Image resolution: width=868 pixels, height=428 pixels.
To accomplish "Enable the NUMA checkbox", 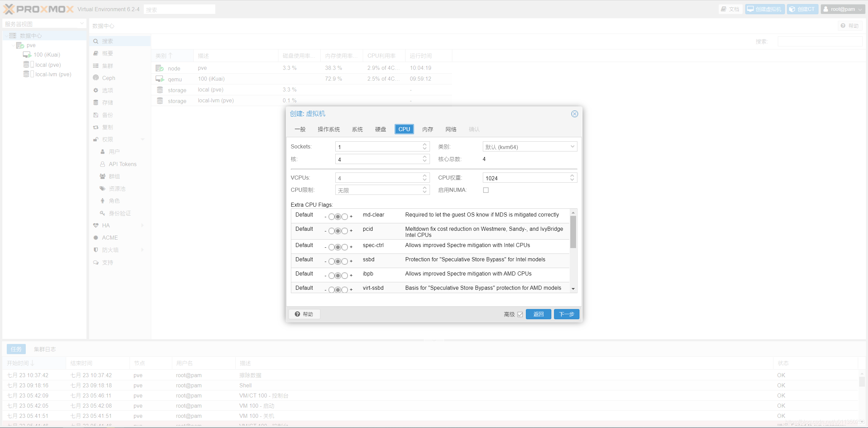I will click(x=486, y=190).
